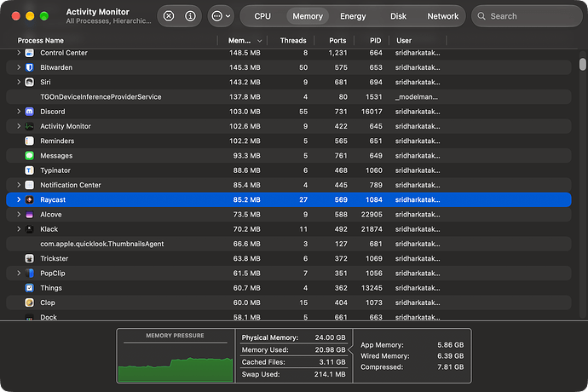Click the search magnifier icon

click(481, 16)
